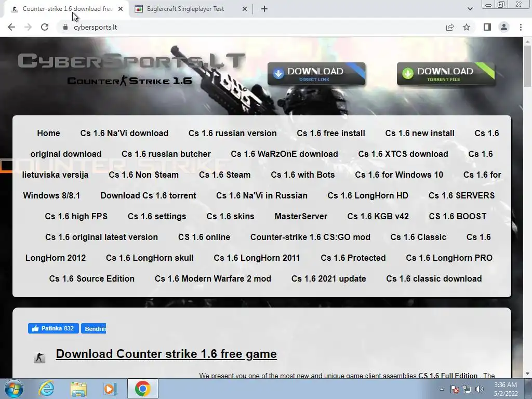Viewport: 532px width, 399px height.
Task: Open the Chrome profile menu
Action: (504, 27)
